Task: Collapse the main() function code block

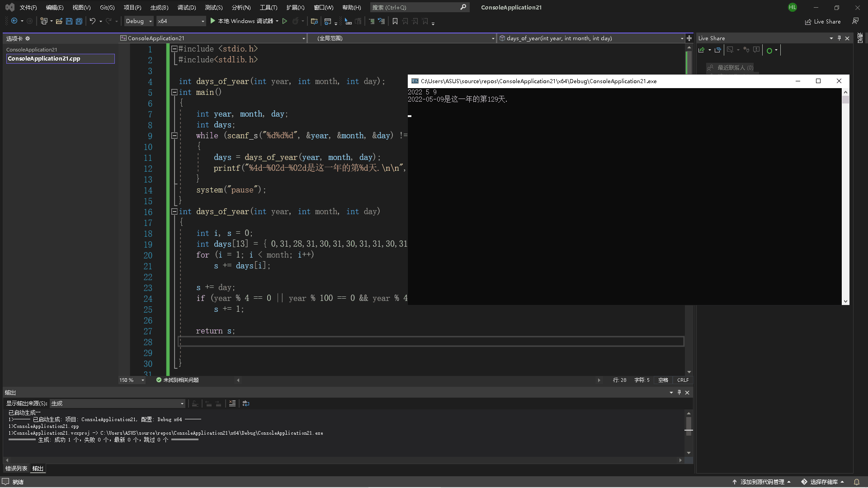Action: click(x=174, y=92)
